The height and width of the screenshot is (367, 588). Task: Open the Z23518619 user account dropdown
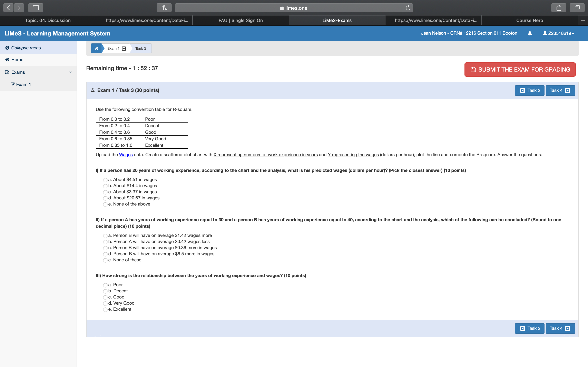[x=558, y=33]
